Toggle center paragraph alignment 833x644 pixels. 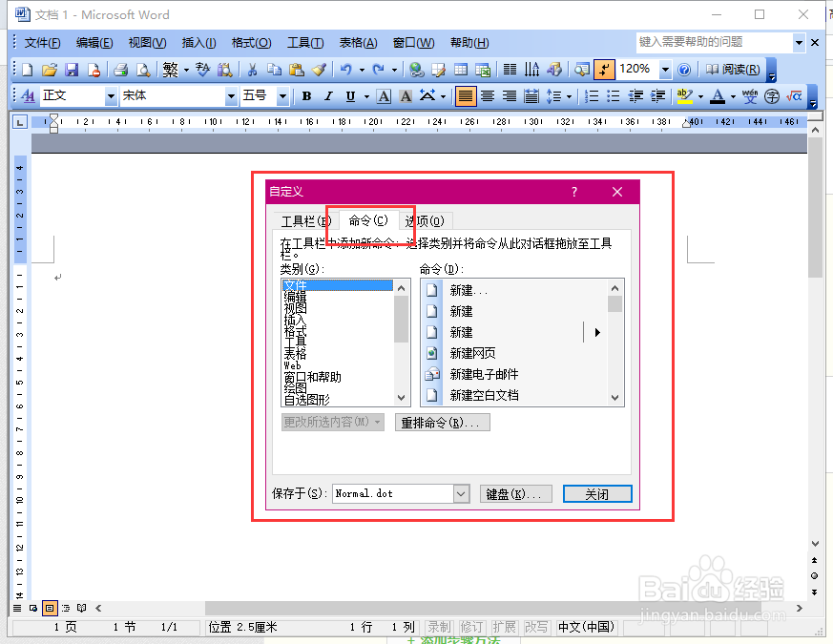pyautogui.click(x=488, y=95)
